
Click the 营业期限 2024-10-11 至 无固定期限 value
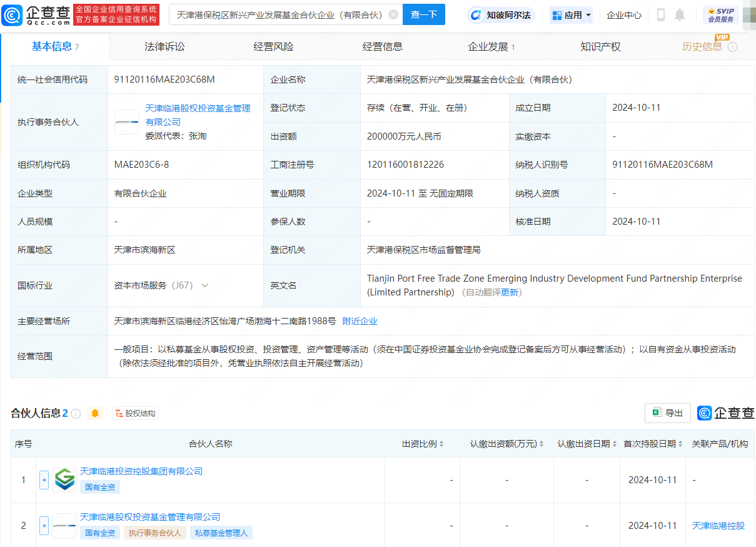coord(420,193)
